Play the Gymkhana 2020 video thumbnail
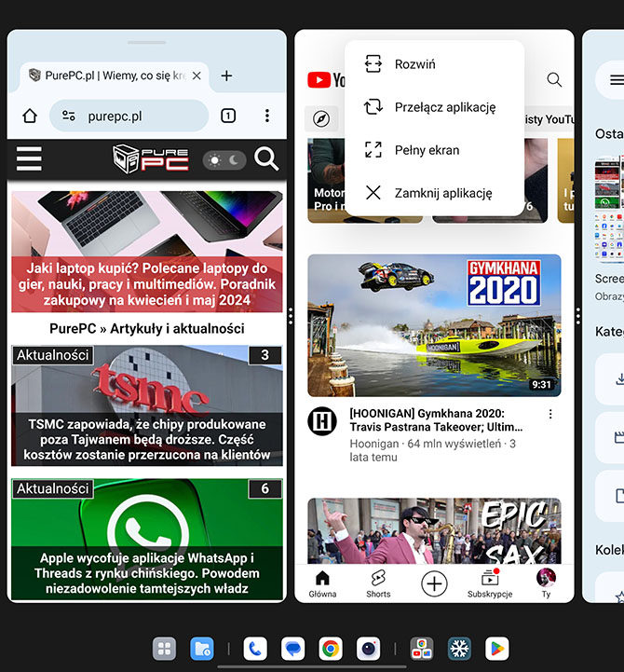The image size is (624, 672). coord(434,325)
